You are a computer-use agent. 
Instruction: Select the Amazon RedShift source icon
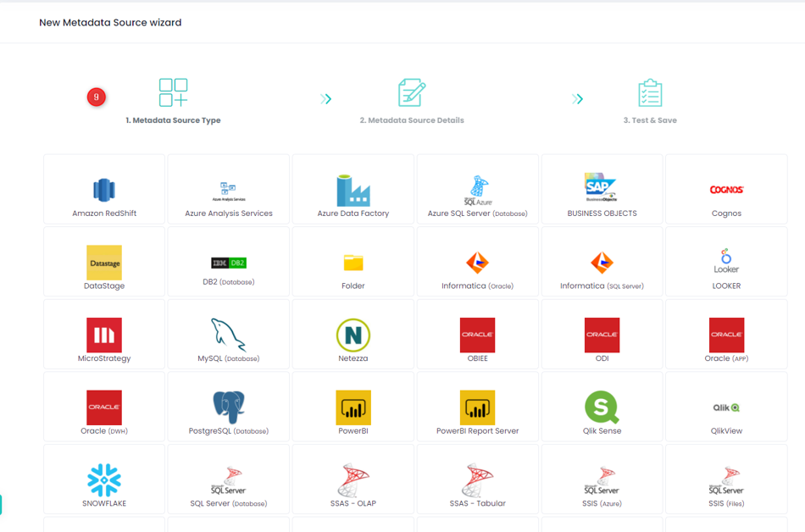click(x=104, y=190)
